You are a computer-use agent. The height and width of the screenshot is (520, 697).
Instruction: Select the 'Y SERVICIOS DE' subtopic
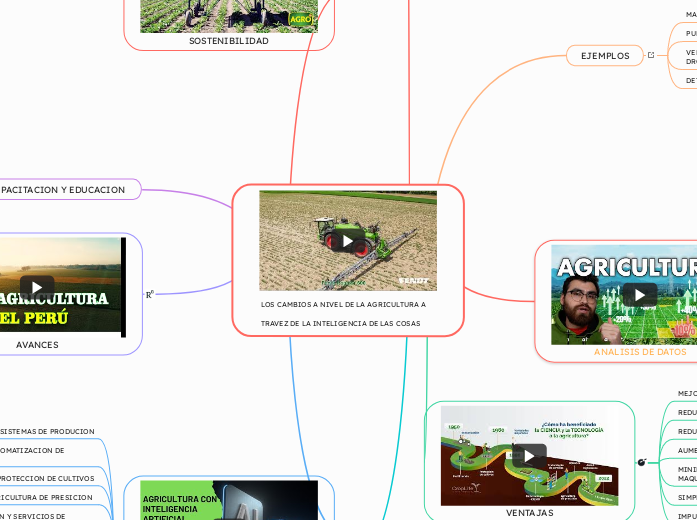click(x=33, y=516)
